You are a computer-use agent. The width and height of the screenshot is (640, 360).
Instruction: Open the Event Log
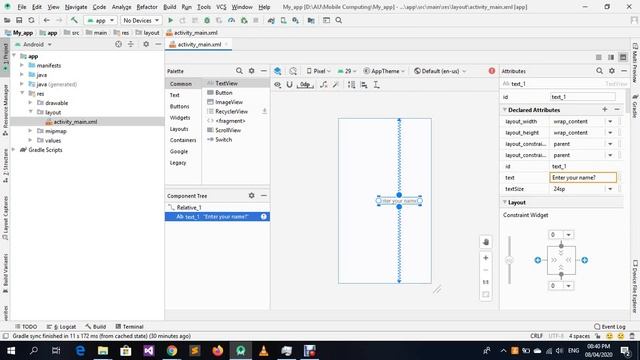coord(610,327)
